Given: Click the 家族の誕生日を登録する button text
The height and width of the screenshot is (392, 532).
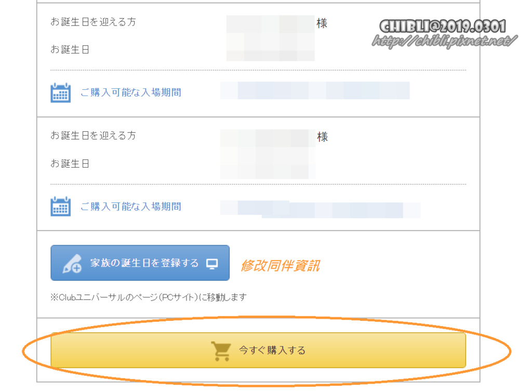Looking at the screenshot, I should (144, 263).
